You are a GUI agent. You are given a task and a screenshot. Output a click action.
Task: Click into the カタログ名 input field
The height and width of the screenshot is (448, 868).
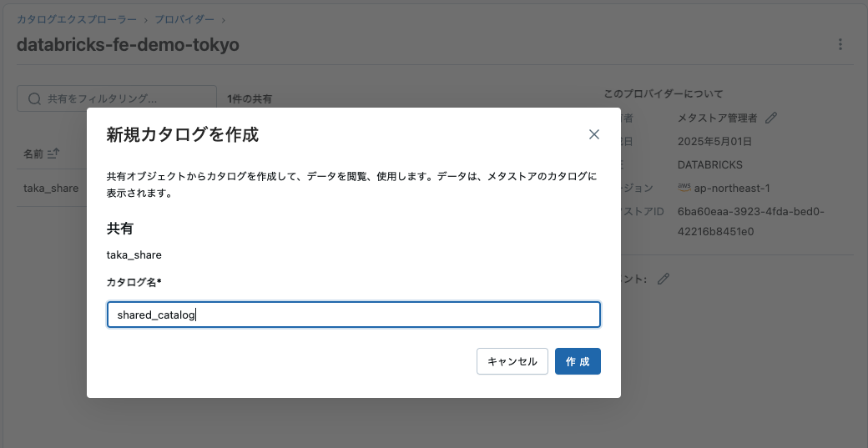point(353,315)
